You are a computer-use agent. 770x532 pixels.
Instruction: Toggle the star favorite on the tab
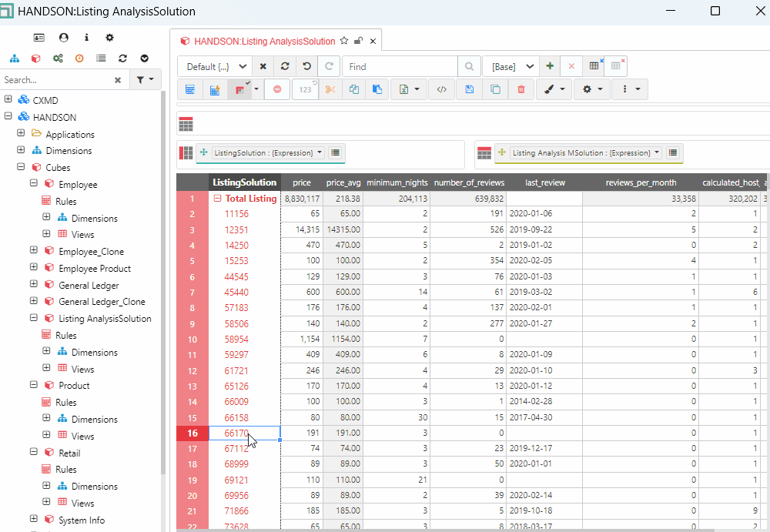coord(344,42)
